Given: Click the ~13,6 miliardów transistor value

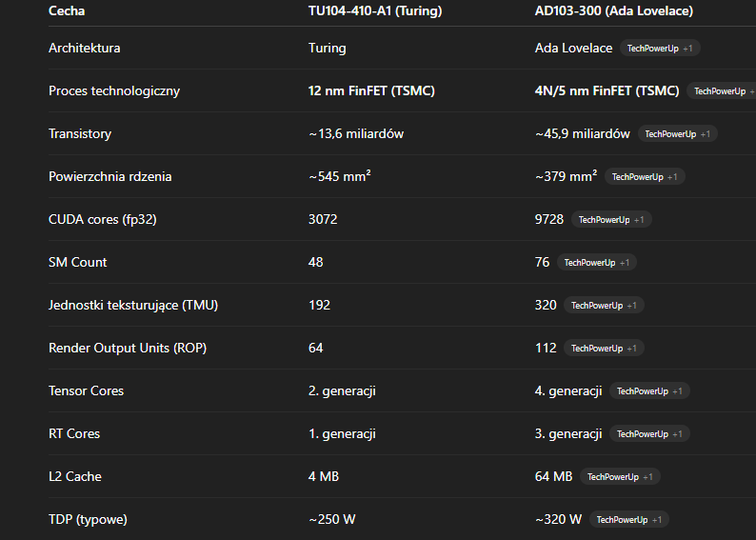Looking at the screenshot, I should 356,134.
